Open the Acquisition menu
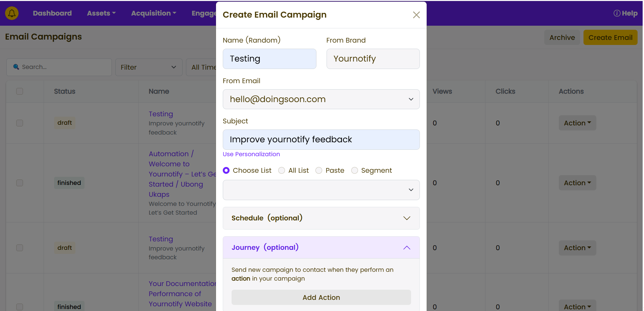 [x=153, y=13]
